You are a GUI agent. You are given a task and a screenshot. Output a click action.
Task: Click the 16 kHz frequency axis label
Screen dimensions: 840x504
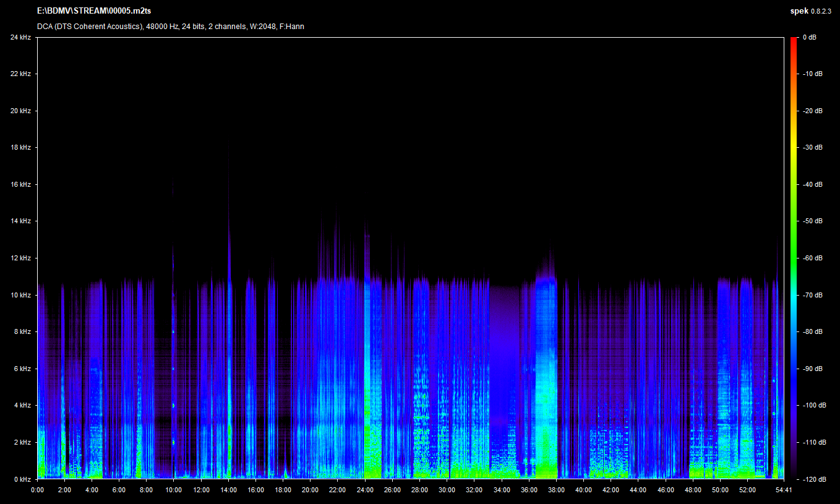20,184
